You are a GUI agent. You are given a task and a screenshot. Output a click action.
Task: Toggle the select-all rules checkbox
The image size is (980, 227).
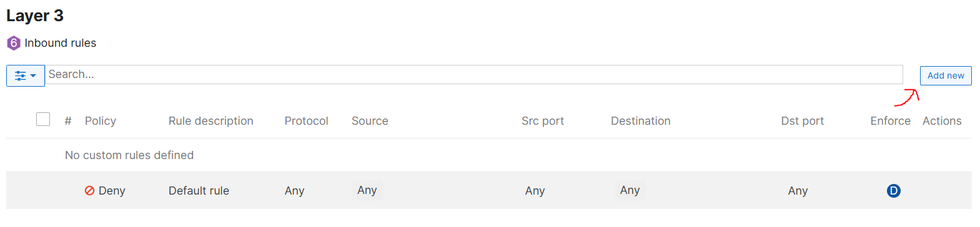[43, 119]
